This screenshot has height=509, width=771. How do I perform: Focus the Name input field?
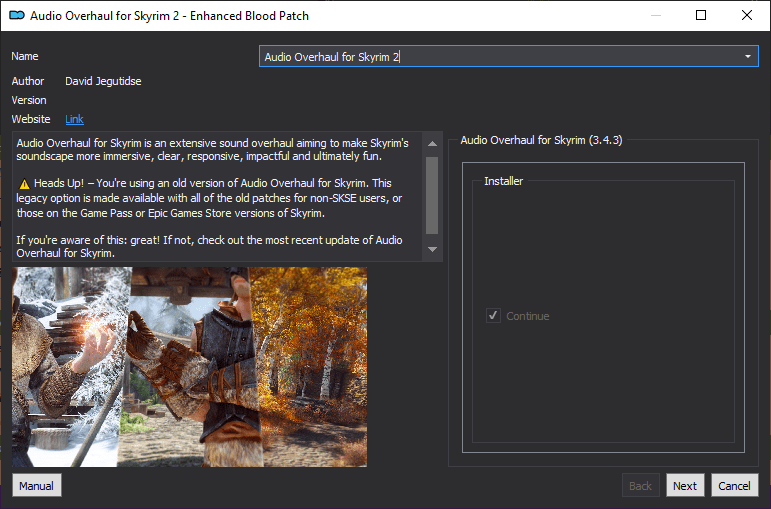508,57
